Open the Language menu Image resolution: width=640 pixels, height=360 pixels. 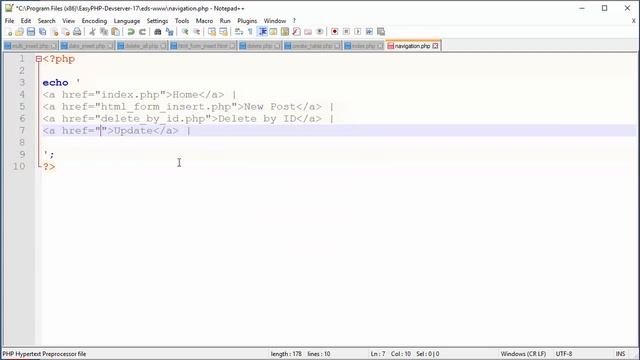click(x=127, y=20)
